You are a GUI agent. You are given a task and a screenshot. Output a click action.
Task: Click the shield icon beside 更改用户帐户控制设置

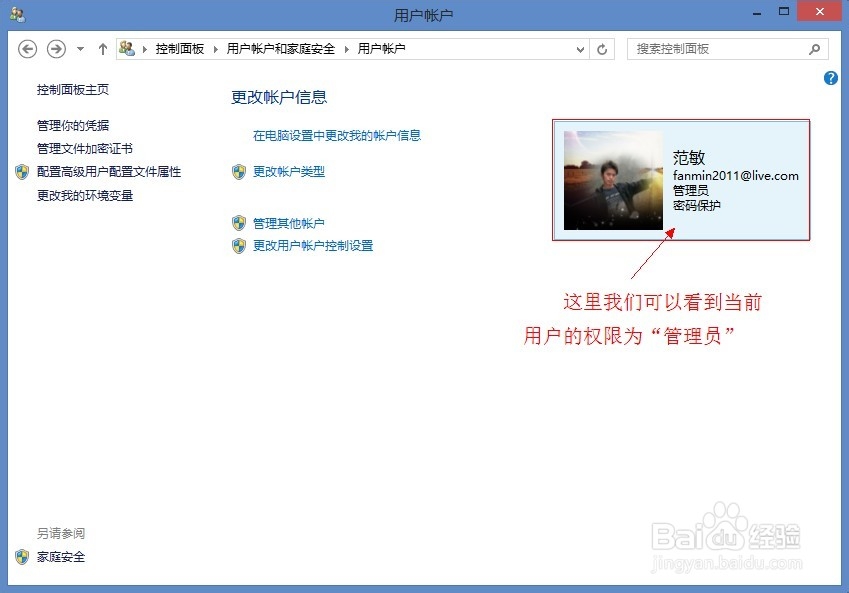238,246
